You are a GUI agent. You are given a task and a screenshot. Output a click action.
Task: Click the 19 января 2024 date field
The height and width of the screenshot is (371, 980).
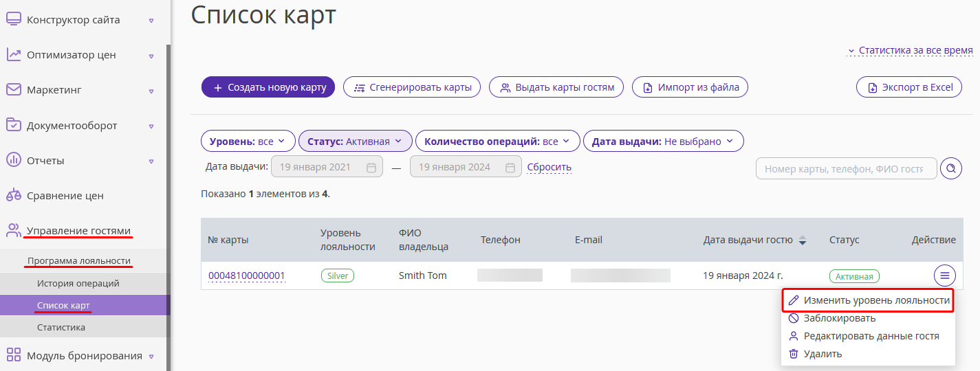[x=466, y=167]
